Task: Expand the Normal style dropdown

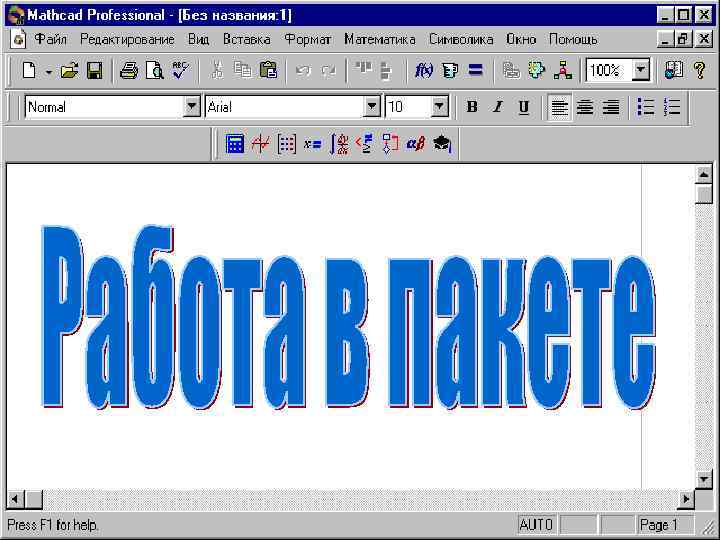Action: coord(191,107)
